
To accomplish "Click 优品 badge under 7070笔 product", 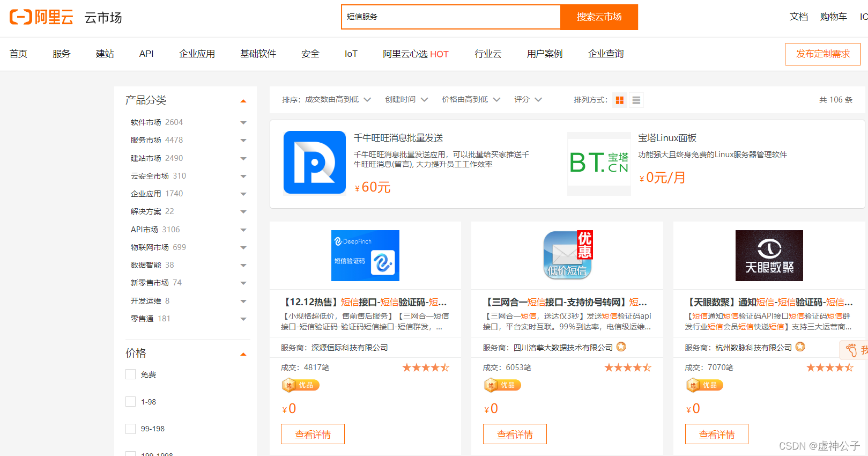I will [x=704, y=385].
